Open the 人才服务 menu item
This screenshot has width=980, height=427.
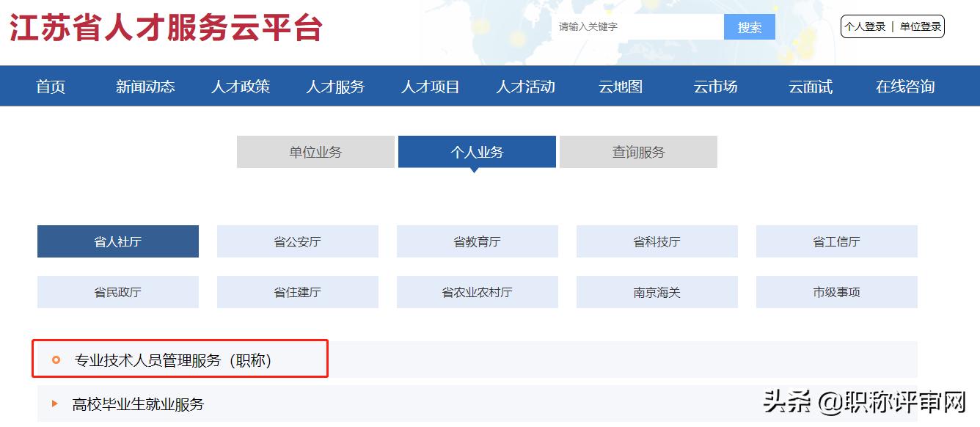coord(336,86)
